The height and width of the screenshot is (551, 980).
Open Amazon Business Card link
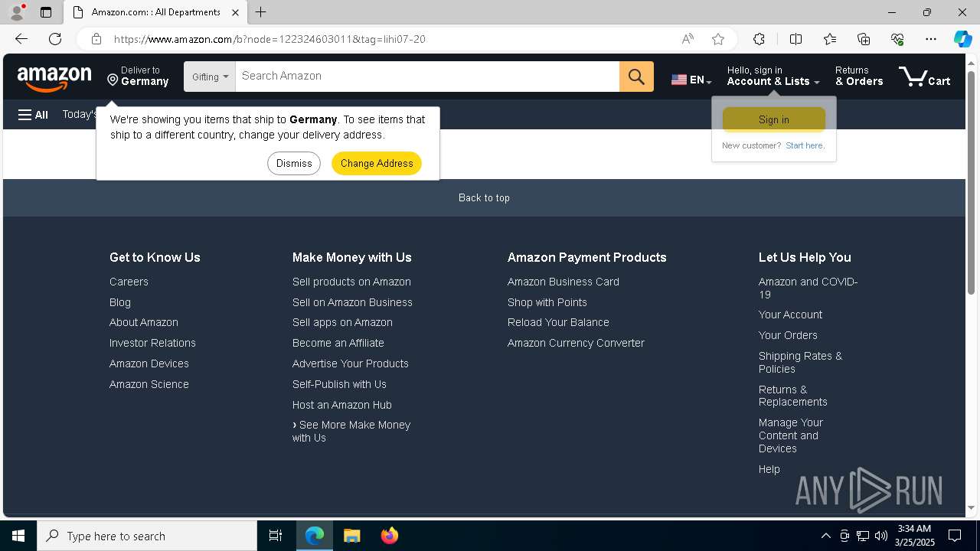point(563,282)
